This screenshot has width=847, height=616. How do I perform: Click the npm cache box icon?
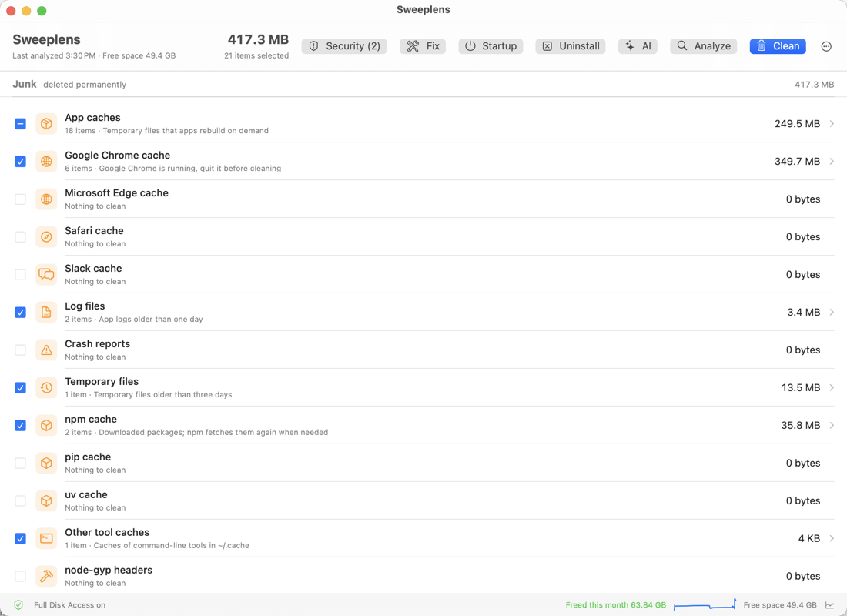(x=46, y=425)
